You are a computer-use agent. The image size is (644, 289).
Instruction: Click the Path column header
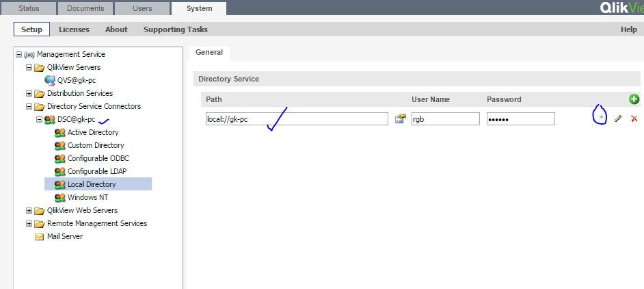[x=214, y=99]
